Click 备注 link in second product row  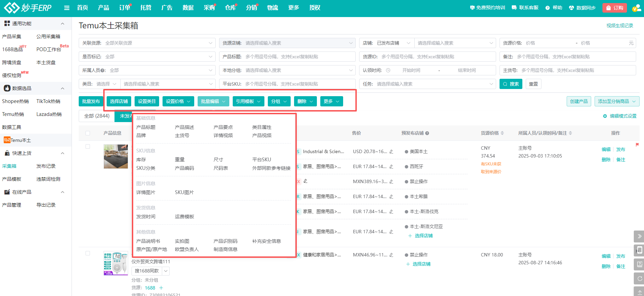click(621, 266)
